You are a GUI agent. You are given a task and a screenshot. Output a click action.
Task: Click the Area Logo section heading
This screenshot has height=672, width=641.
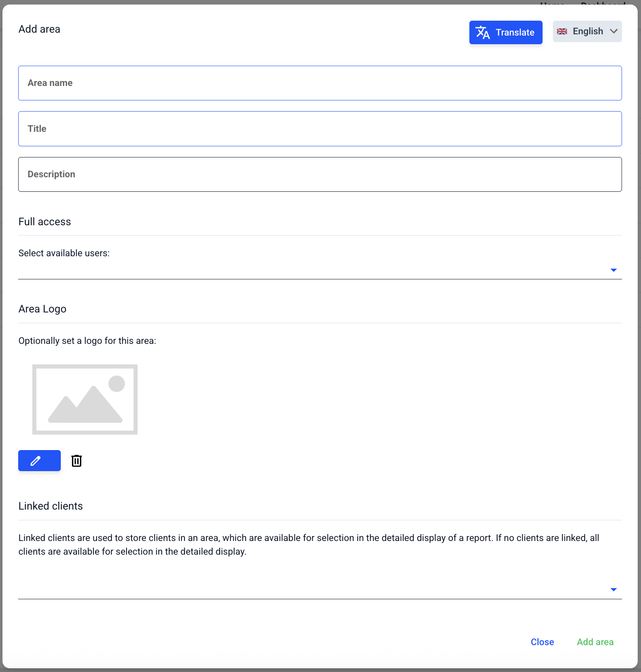click(x=43, y=309)
